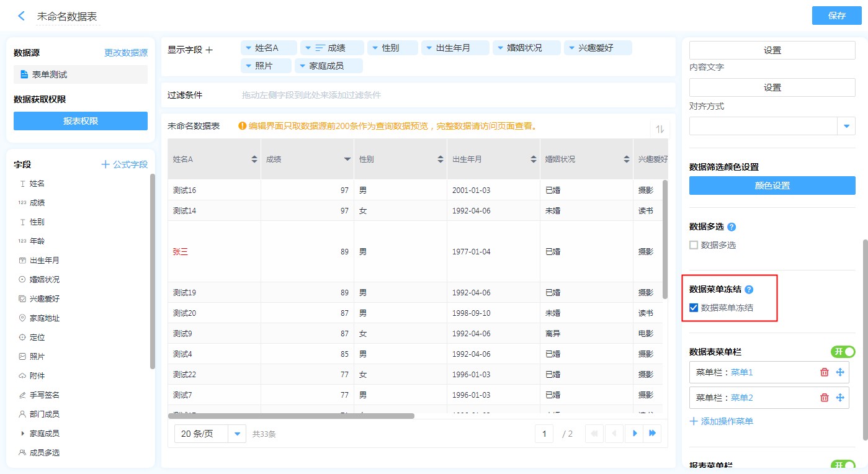Enable the 数据多选 checkbox
Image resolution: width=868 pixels, height=474 pixels.
(694, 245)
